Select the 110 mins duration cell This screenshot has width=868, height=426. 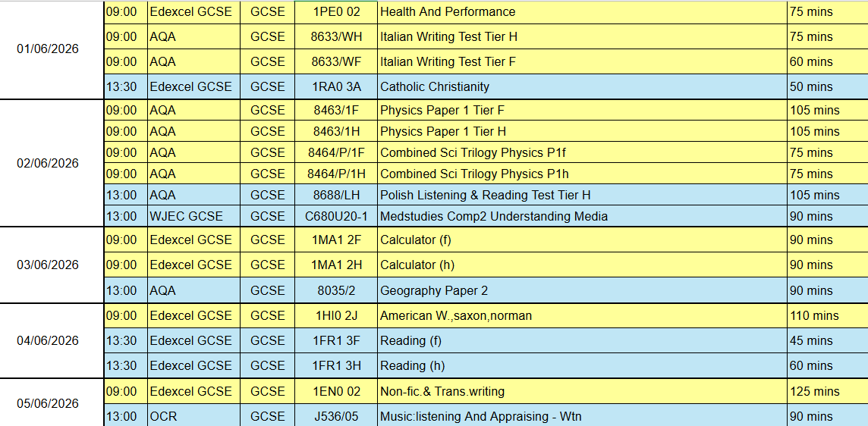pos(826,315)
